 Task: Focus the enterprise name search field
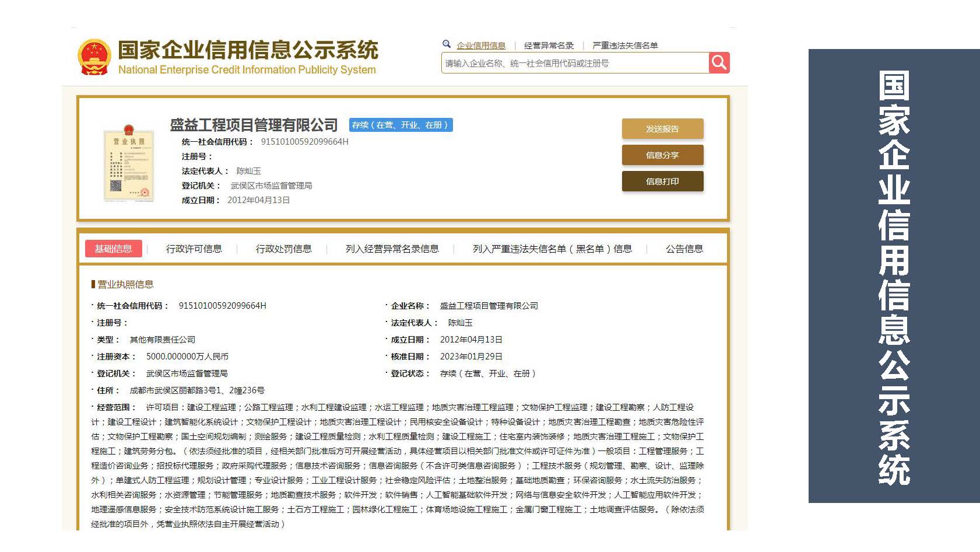tap(575, 63)
